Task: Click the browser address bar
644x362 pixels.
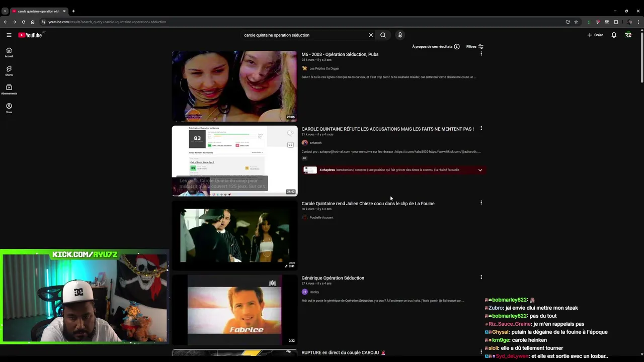Action: [x=302, y=22]
